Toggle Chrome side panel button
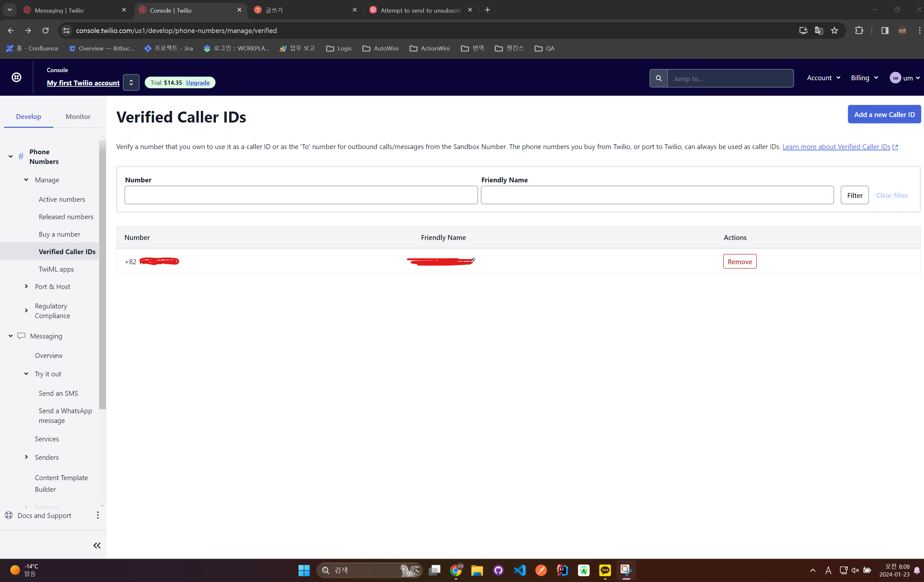 [x=885, y=31]
